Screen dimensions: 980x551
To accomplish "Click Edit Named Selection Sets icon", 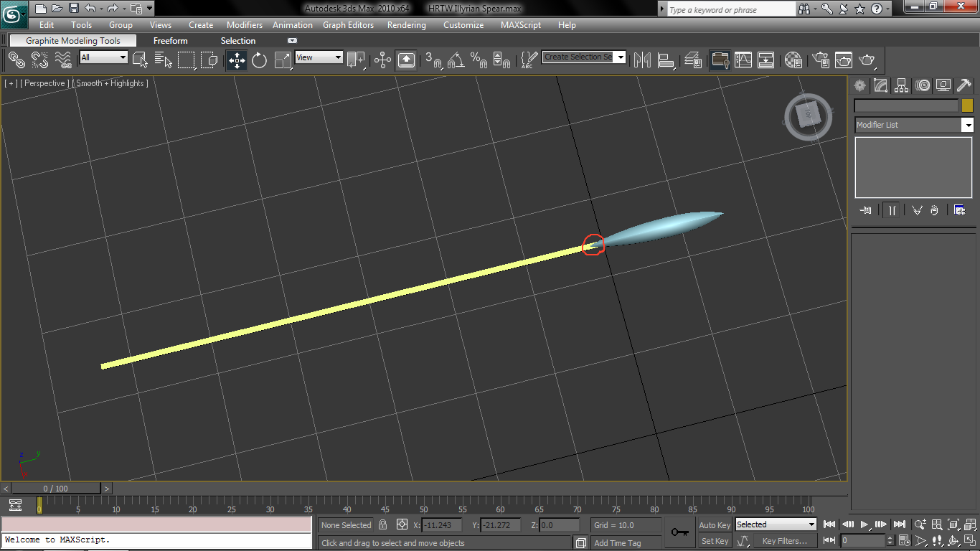I will 529,60.
